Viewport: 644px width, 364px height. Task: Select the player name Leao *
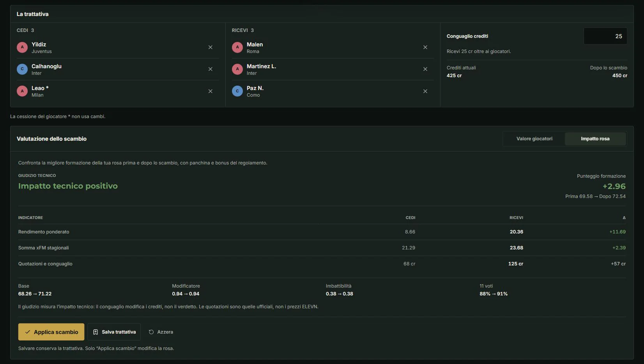click(40, 88)
